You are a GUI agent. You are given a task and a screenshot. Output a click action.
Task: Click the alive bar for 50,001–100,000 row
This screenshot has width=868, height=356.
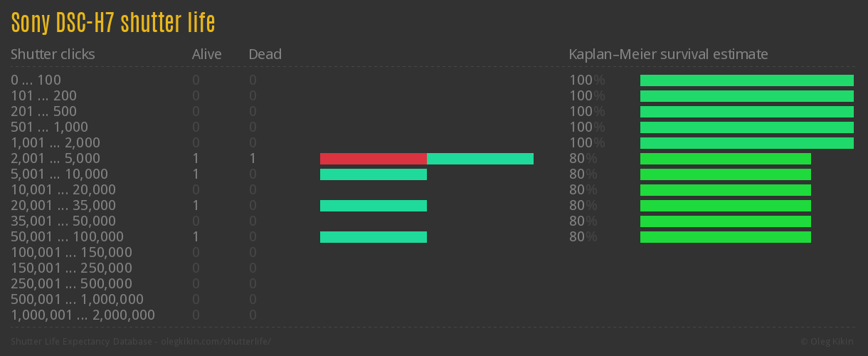coord(373,237)
